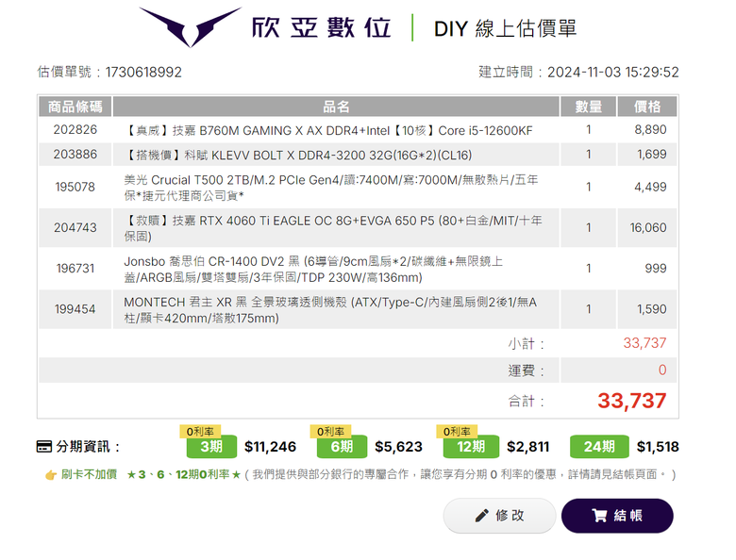Image resolution: width=736 pixels, height=560 pixels.
Task: Click product code 199454
Action: [x=75, y=309]
